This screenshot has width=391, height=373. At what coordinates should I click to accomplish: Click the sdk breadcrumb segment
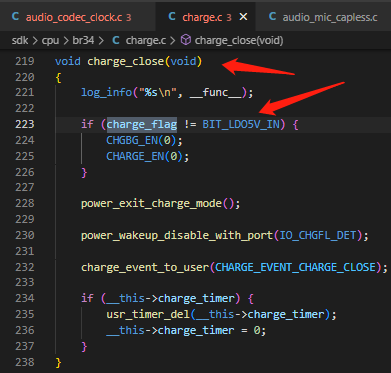point(20,41)
